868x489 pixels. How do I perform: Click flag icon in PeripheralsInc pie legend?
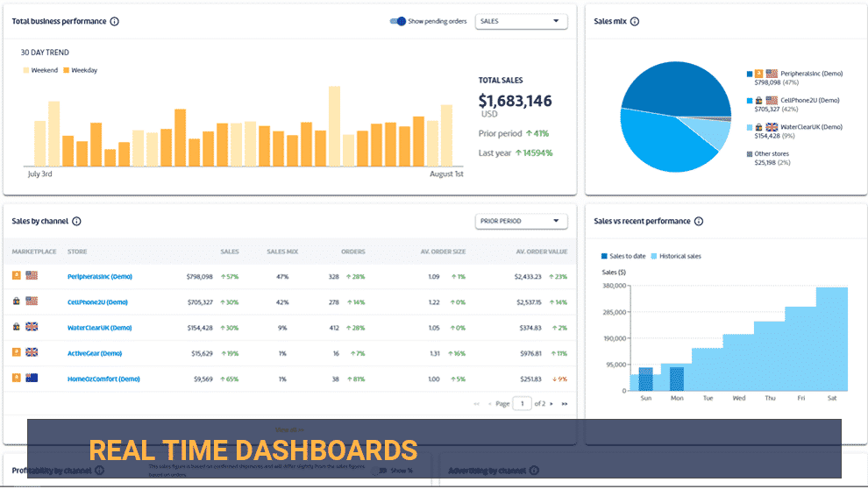point(772,74)
